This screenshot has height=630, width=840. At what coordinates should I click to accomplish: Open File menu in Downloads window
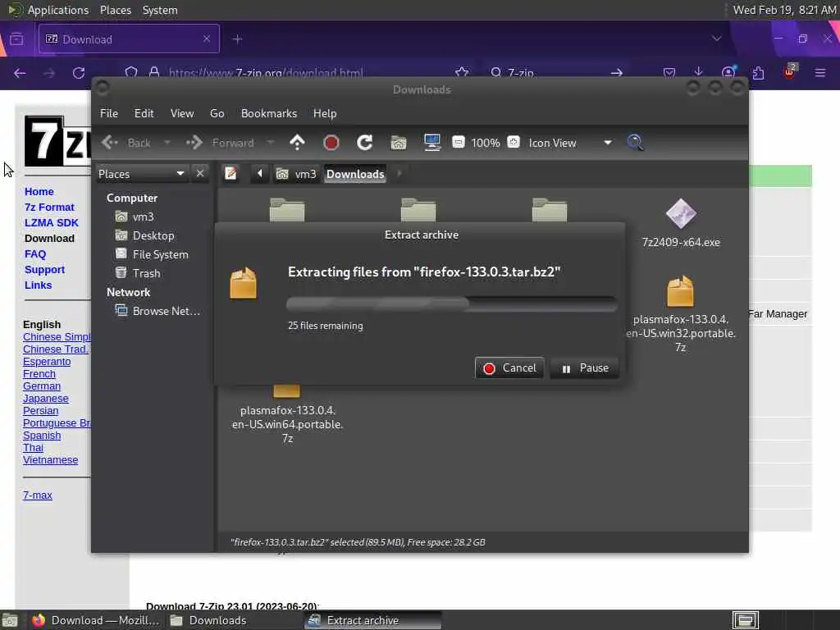pyautogui.click(x=109, y=113)
